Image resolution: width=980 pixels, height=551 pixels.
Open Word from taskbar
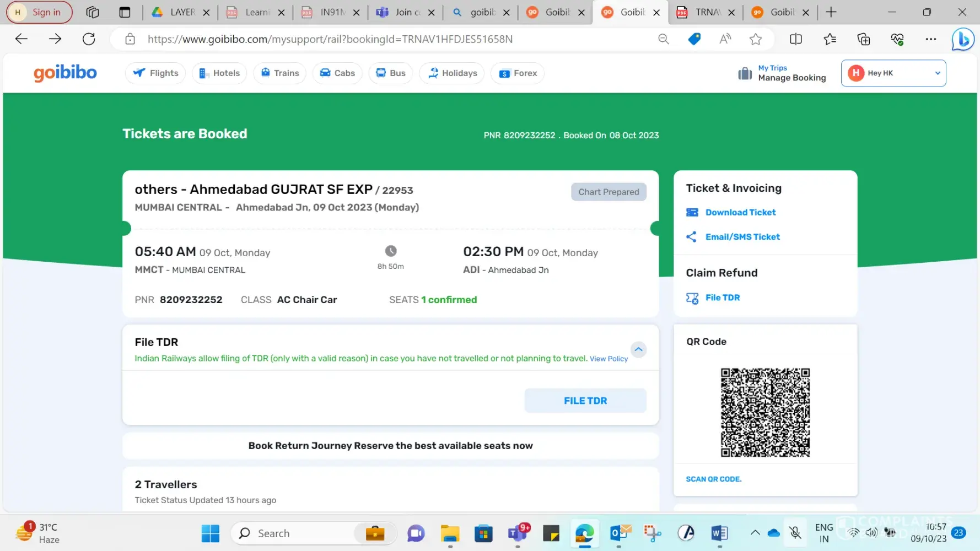pyautogui.click(x=719, y=533)
